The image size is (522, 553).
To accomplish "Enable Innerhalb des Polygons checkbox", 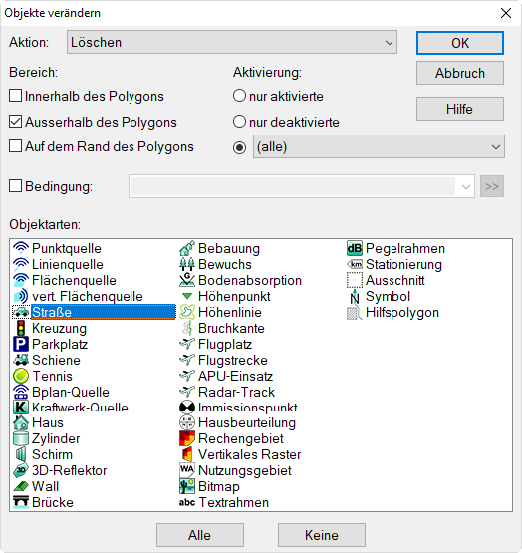I will pyautogui.click(x=16, y=96).
